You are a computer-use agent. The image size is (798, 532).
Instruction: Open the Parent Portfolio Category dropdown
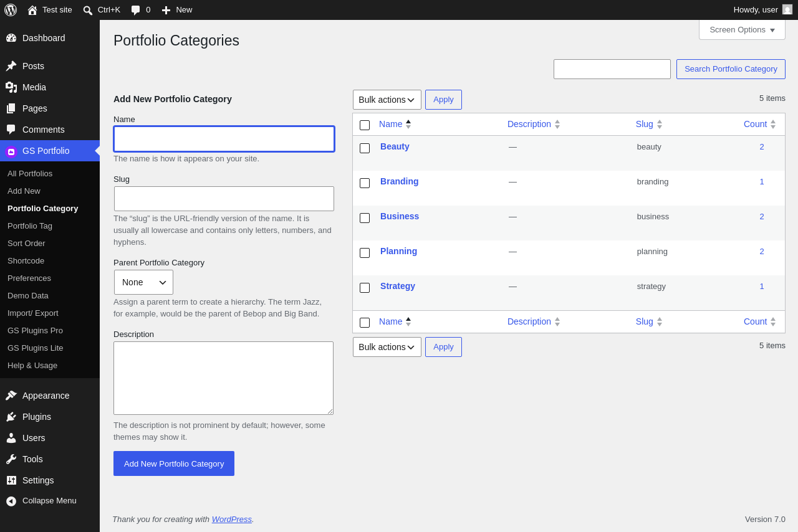click(143, 282)
